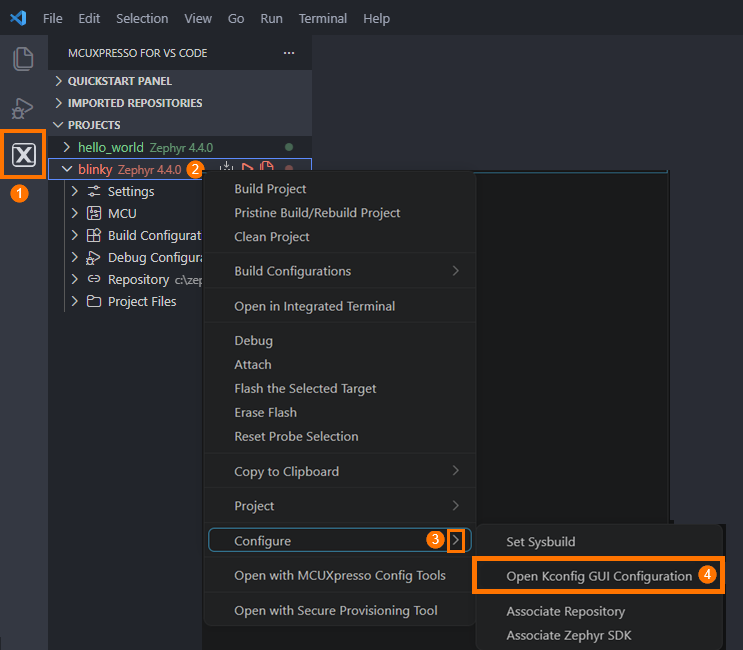743x650 pixels.
Task: Click the Debug Configurations bug icon
Action: click(x=93, y=258)
